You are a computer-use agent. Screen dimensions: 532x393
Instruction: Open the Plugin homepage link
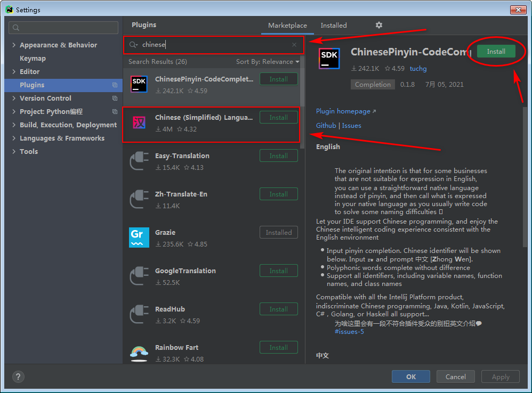pyautogui.click(x=346, y=111)
